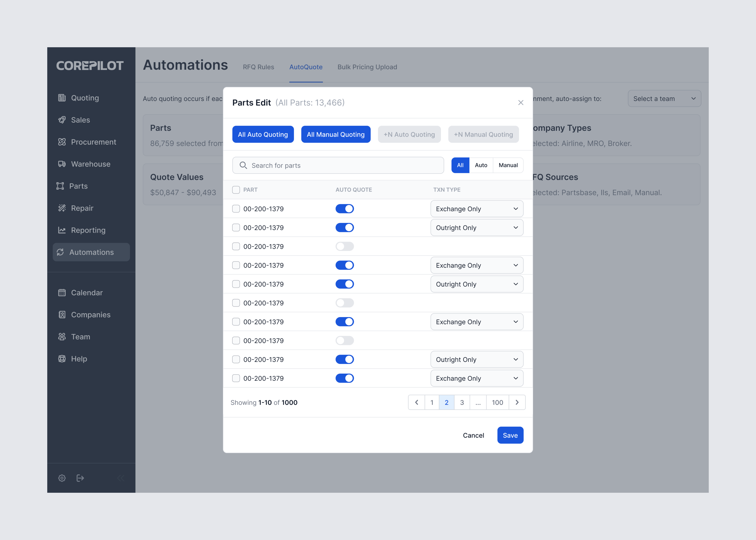Check the select-all checkbox beside PART header

tap(236, 190)
